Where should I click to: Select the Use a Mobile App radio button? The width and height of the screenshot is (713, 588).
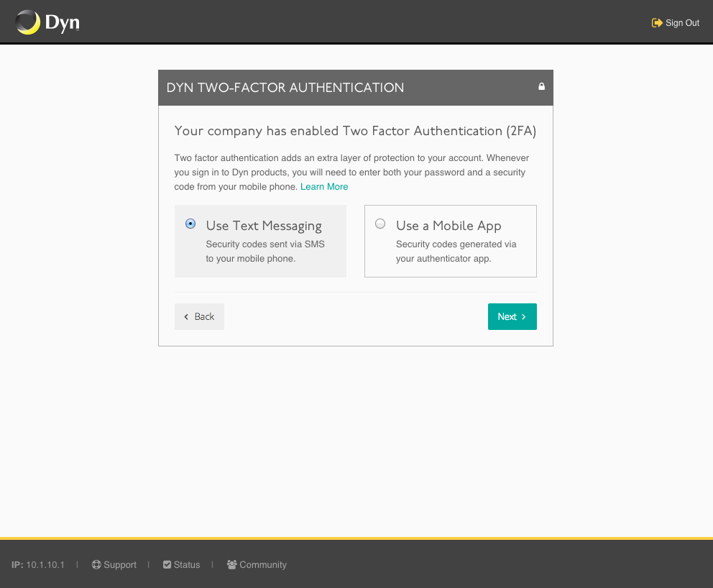click(380, 224)
